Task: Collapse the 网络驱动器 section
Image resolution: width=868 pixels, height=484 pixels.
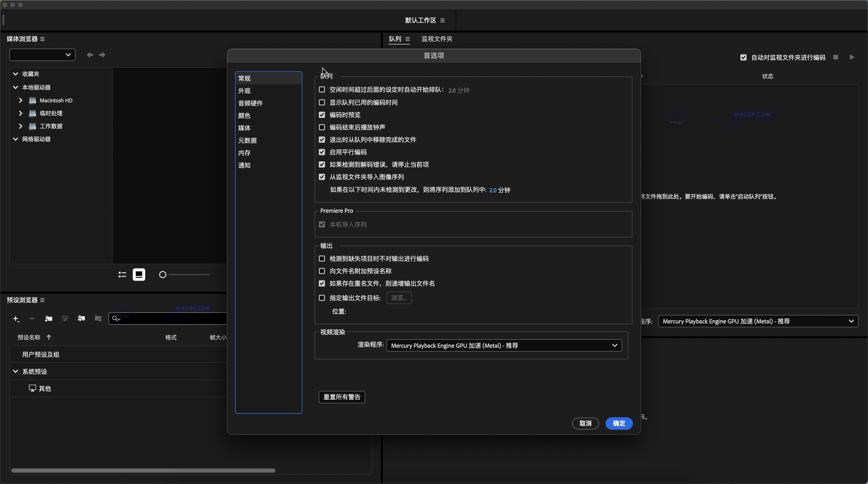Action: (x=15, y=139)
